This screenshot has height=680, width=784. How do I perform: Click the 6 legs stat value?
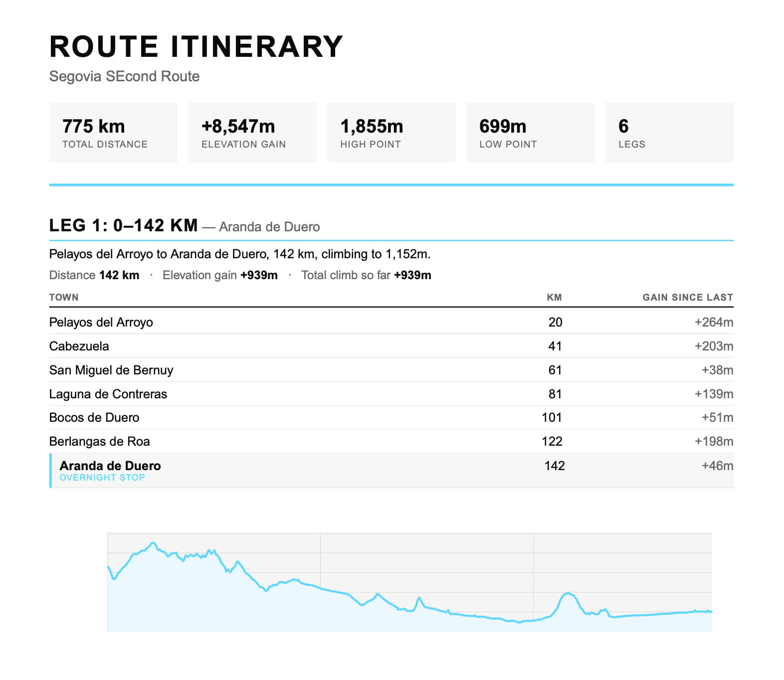(623, 127)
